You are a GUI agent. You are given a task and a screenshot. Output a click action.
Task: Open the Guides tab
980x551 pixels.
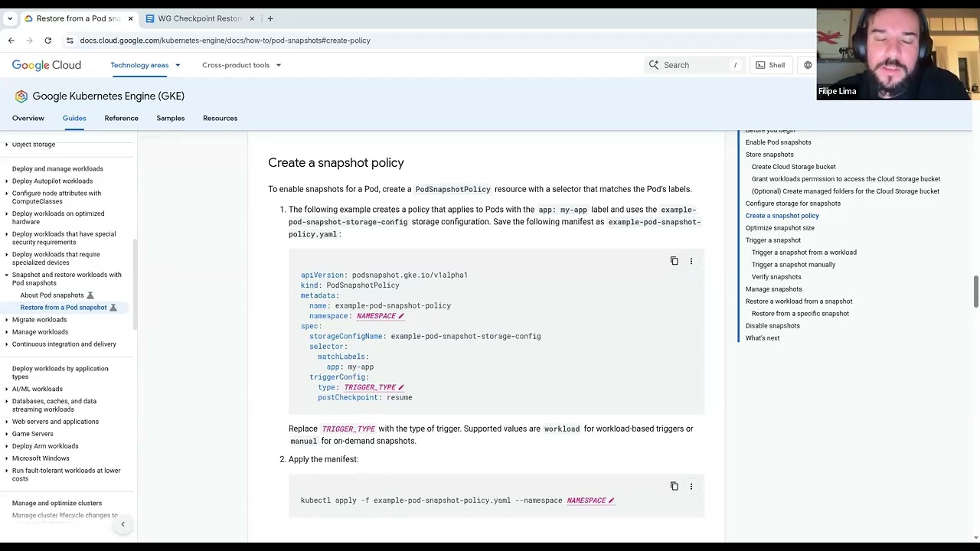coord(74,119)
